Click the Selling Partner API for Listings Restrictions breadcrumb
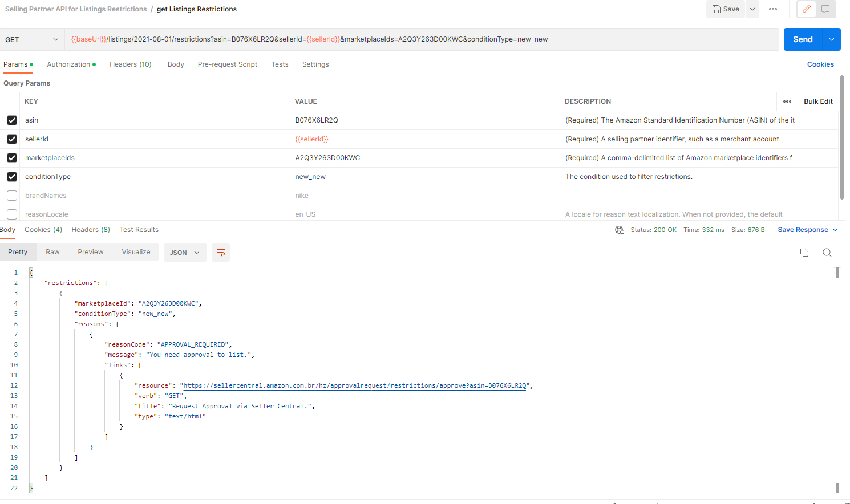The height and width of the screenshot is (504, 850). click(x=76, y=9)
